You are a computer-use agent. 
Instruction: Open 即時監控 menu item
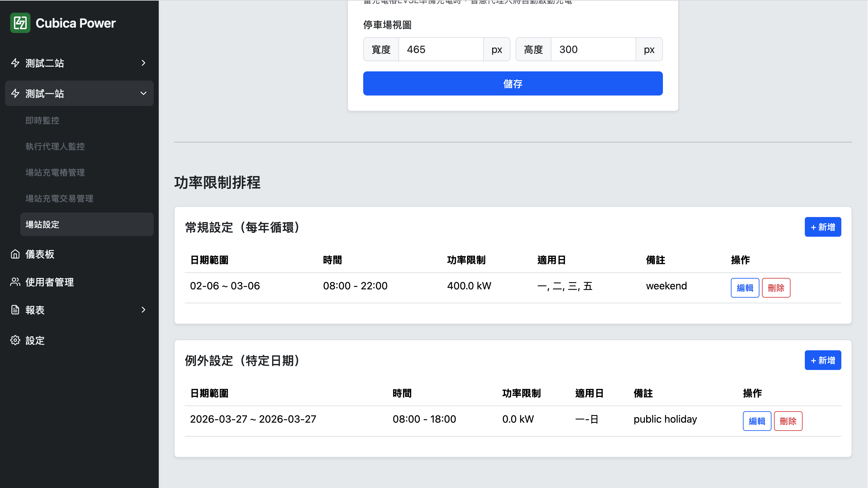coord(43,121)
